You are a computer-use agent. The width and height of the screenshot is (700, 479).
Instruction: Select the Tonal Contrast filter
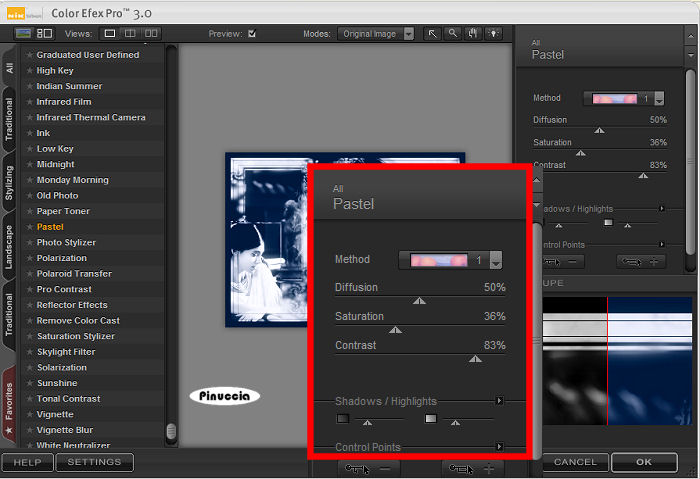[68, 399]
